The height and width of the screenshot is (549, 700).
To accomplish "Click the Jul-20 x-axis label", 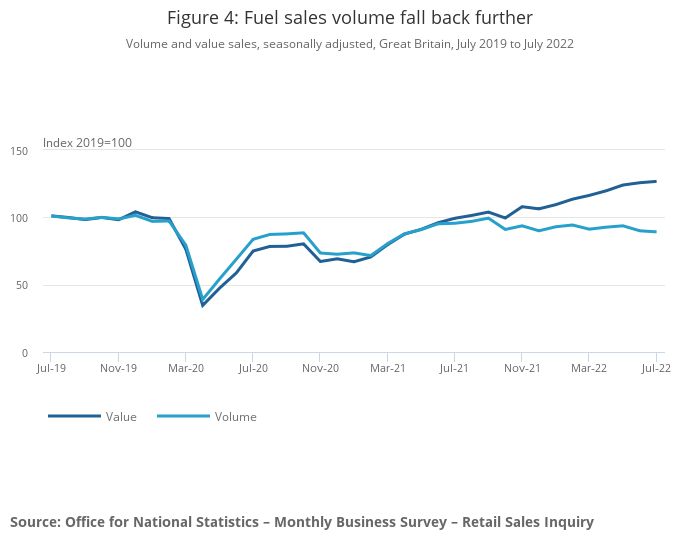I will click(253, 368).
